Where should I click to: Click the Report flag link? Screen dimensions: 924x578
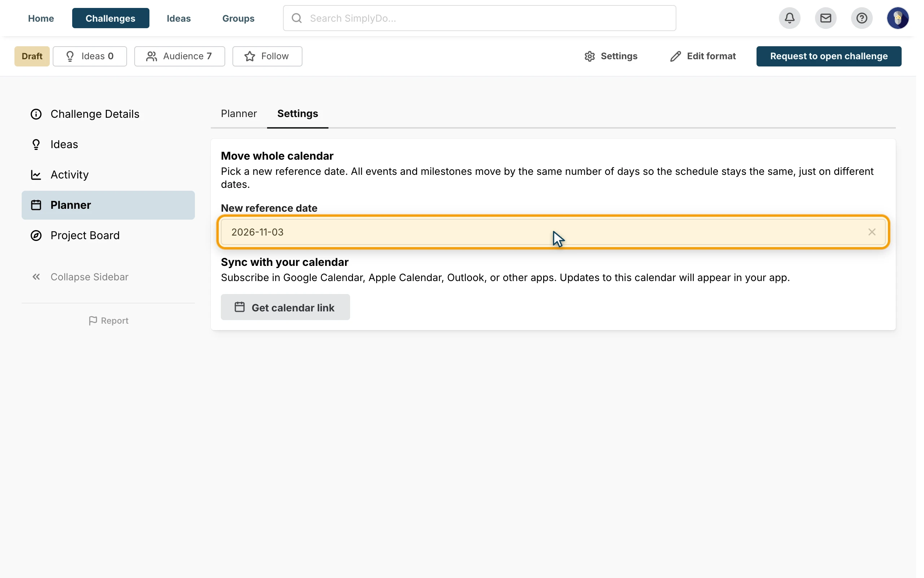[108, 321]
